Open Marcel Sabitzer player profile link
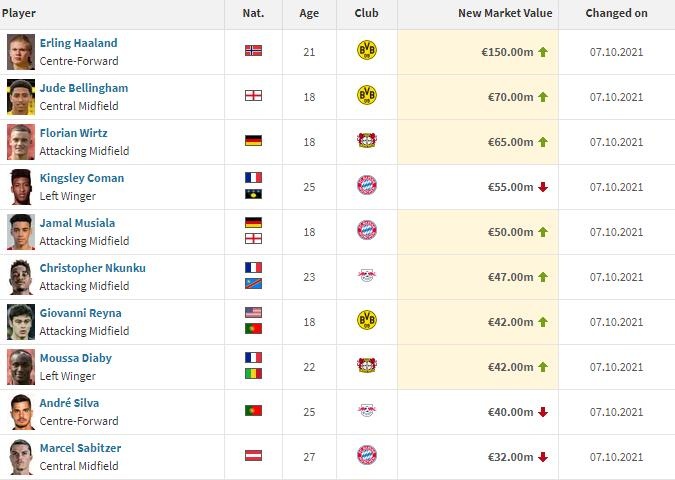Screen dimensions: 675x480 pos(80,448)
